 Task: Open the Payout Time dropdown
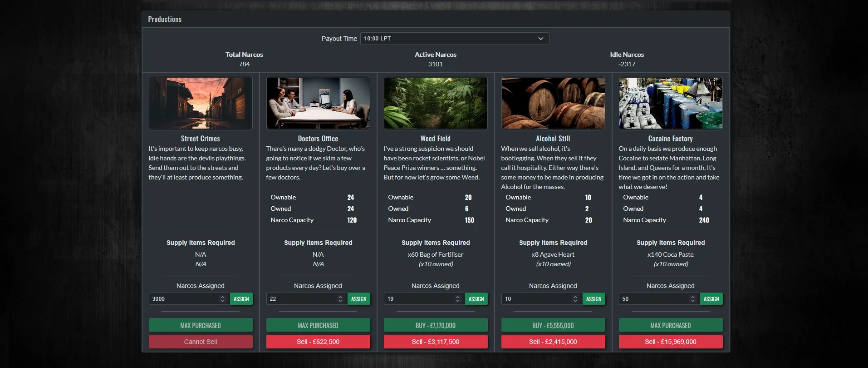[454, 39]
